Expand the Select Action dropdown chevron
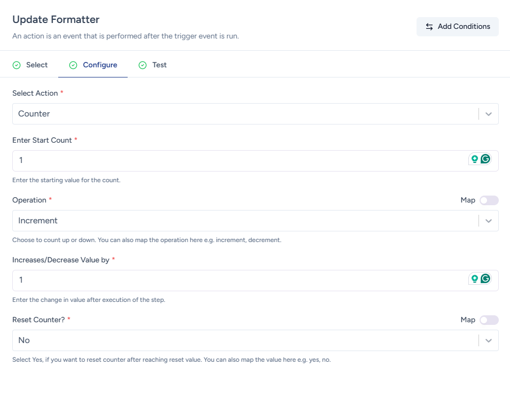The height and width of the screenshot is (420, 510). [488, 114]
